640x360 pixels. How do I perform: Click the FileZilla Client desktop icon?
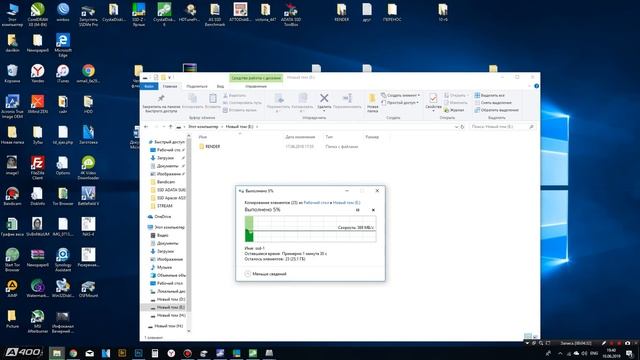[38, 167]
